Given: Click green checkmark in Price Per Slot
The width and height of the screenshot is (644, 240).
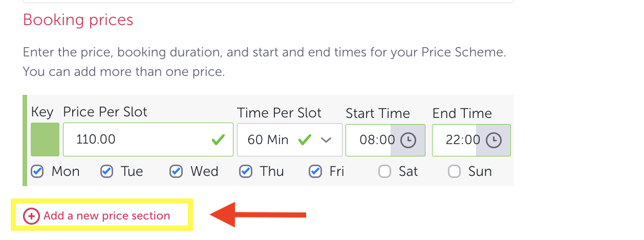Looking at the screenshot, I should [x=219, y=139].
